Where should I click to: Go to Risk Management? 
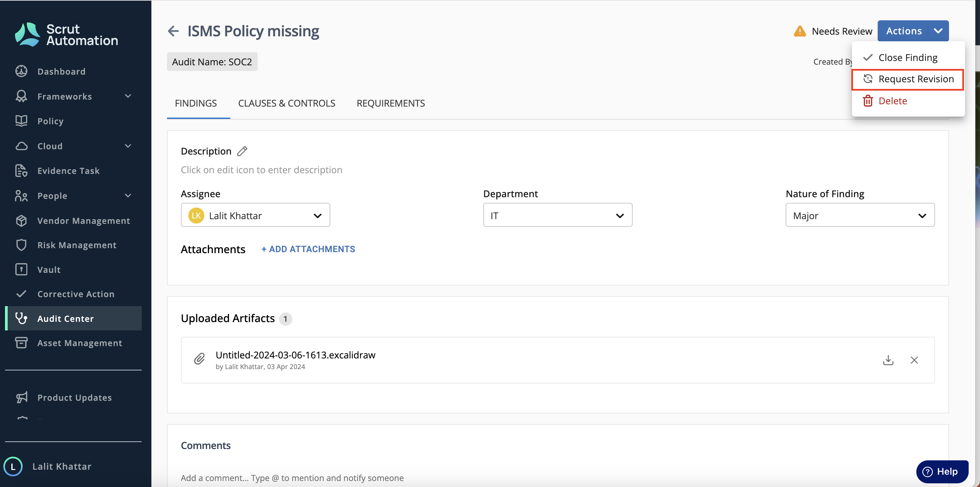tap(77, 245)
